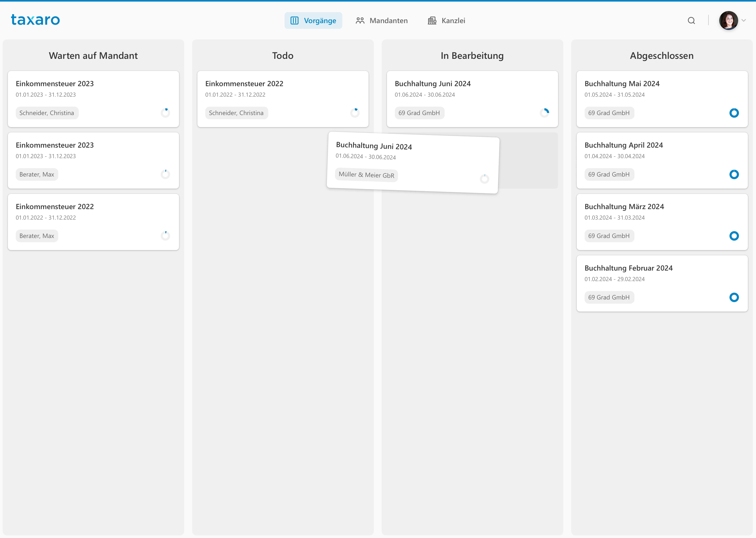Click 69 Grad GmbH tag on Buchhaltung März card
Image resolution: width=756 pixels, height=538 pixels.
(x=609, y=236)
